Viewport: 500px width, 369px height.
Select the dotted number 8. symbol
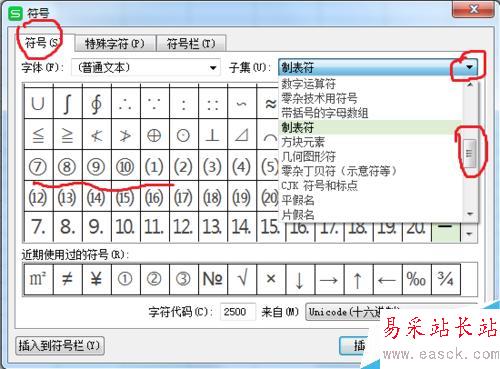pyautogui.click(x=68, y=227)
